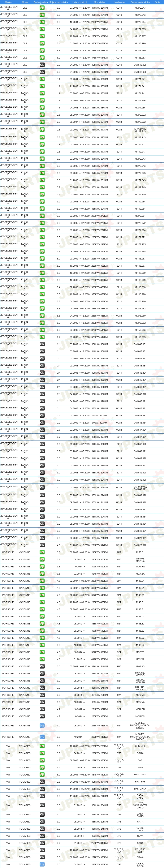Click petrol icon in CLS 5.0 M 113.967 row
The width and height of the screenshot is (164, 868).
pos(42,36)
